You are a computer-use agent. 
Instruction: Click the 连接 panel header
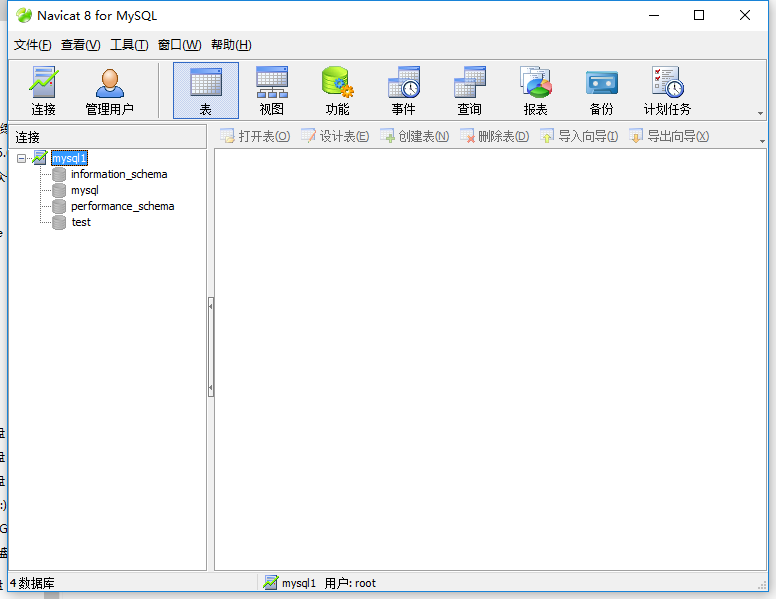pos(107,137)
